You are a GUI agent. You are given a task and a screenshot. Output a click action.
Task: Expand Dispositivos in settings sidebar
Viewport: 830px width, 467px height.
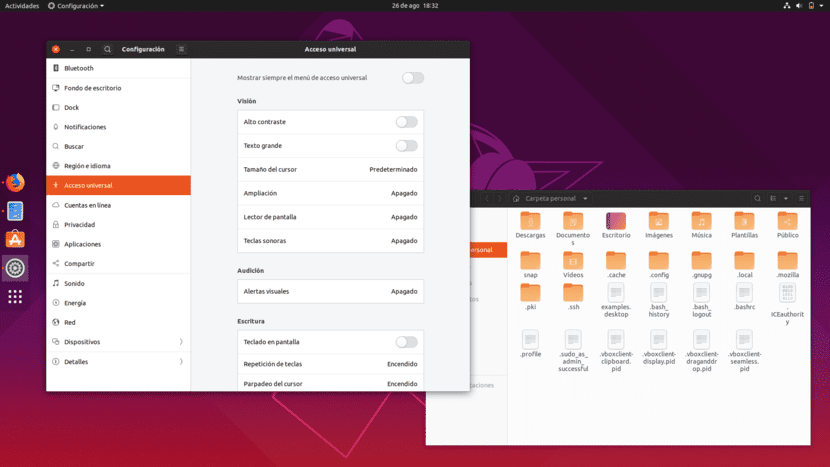[118, 342]
